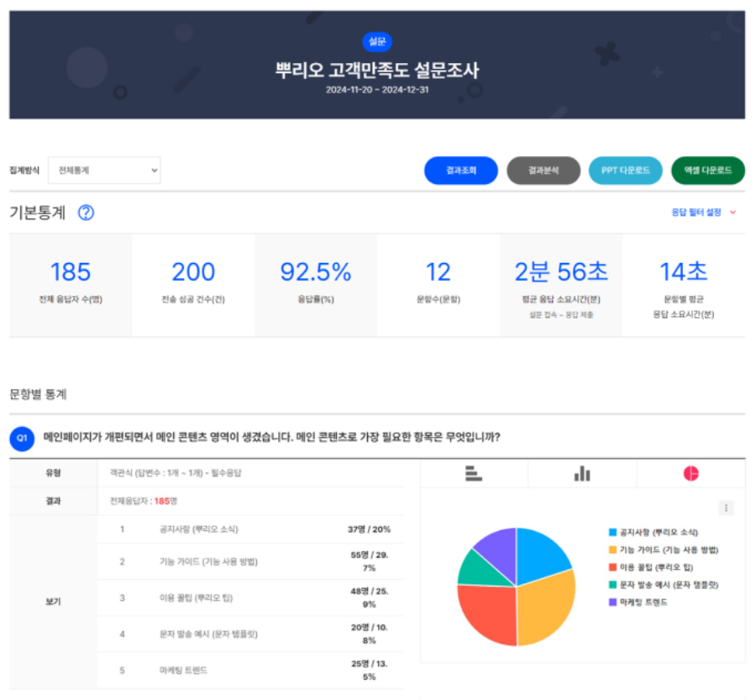Toggle 이용 꿀팁 legend color swatch

pyautogui.click(x=613, y=567)
